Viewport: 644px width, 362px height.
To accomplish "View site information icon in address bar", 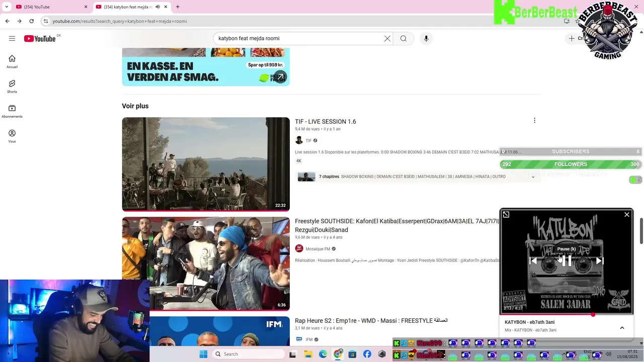I will click(46, 21).
